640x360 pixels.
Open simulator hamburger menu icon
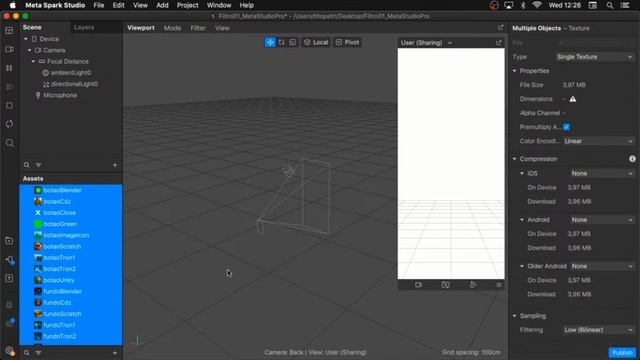coord(499,285)
